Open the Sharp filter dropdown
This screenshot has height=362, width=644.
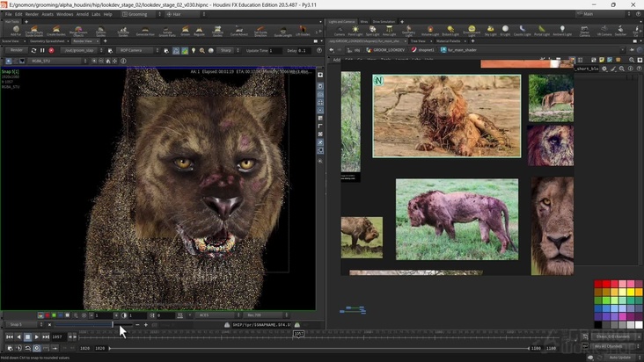click(229, 50)
